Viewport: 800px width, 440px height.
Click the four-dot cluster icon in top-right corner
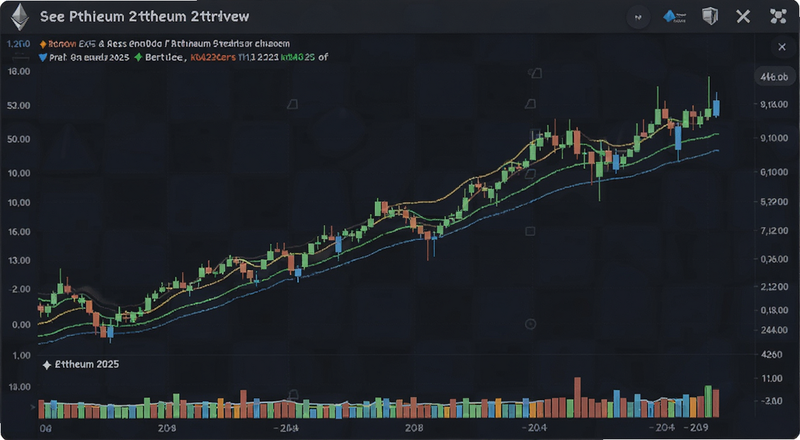tap(778, 17)
